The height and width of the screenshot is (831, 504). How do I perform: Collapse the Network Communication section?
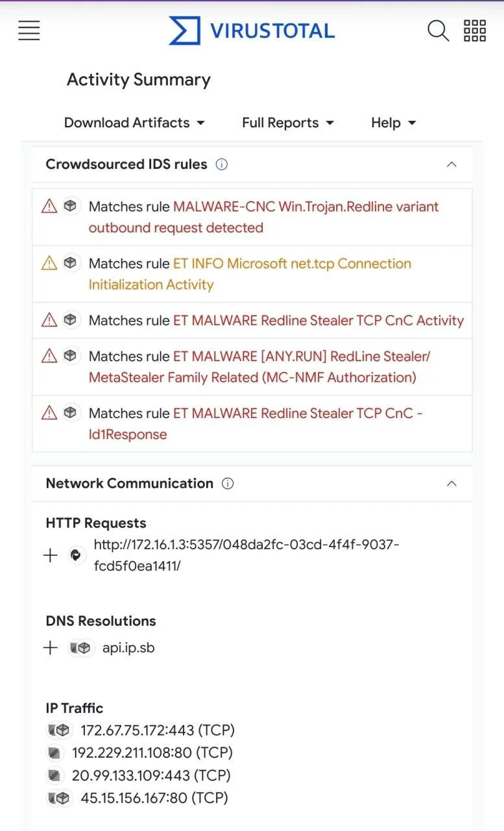pyautogui.click(x=452, y=484)
